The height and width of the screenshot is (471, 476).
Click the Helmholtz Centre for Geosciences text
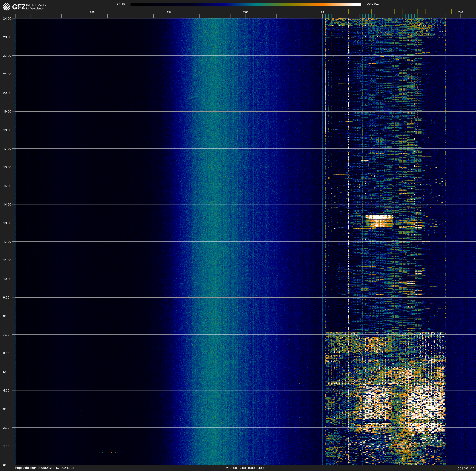tap(36, 7)
